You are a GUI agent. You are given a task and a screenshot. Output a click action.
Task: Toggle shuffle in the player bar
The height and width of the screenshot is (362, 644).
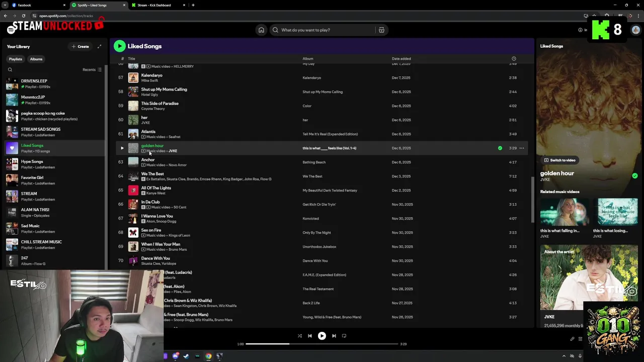click(299, 336)
